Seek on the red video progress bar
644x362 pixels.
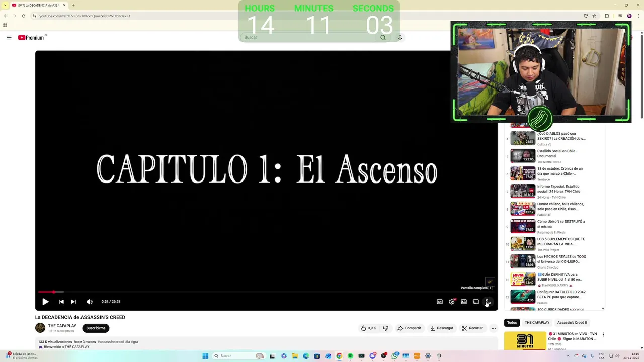(x=267, y=292)
